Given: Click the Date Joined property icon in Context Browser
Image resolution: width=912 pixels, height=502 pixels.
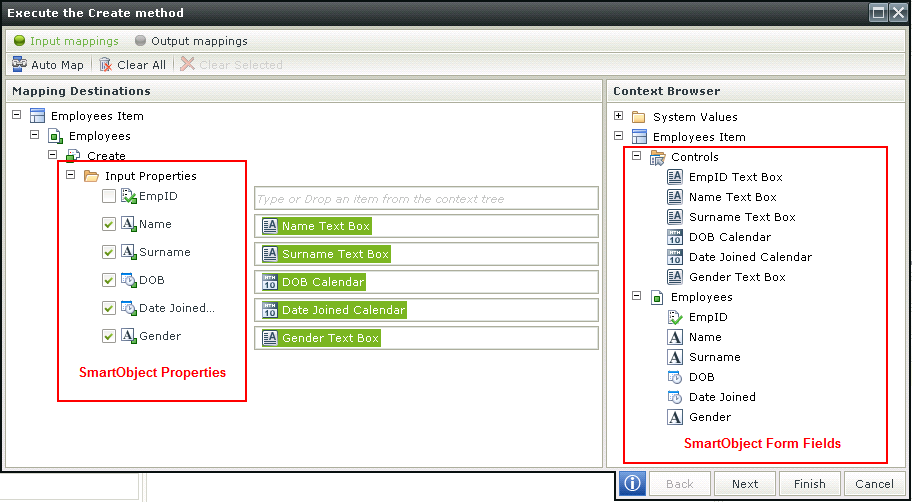Looking at the screenshot, I should [675, 397].
